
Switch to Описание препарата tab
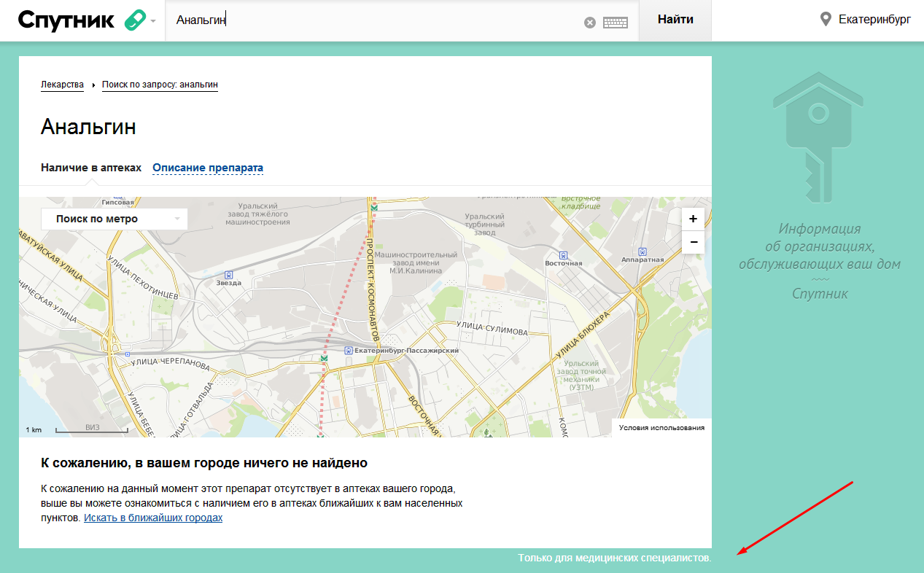pyautogui.click(x=208, y=168)
